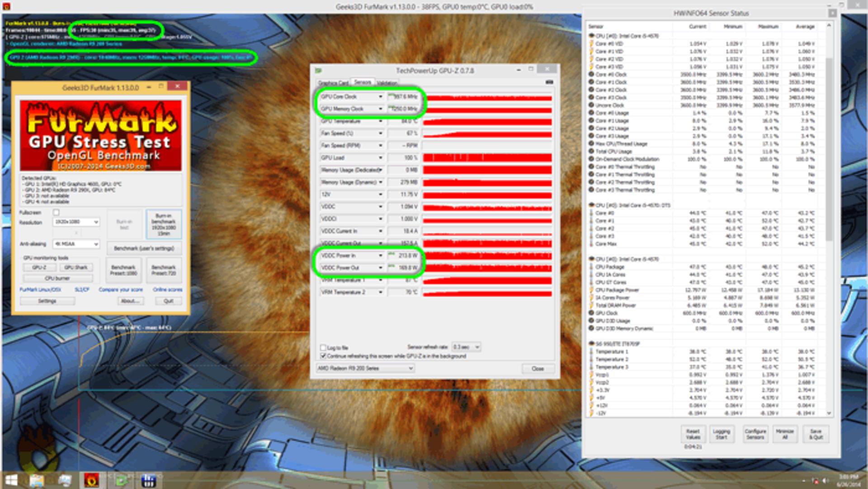Check the Log to file option in GPU-Z

(x=323, y=347)
